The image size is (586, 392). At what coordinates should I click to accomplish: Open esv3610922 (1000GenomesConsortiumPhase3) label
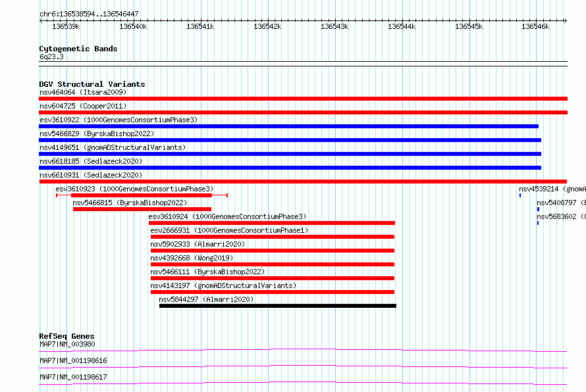pos(119,120)
